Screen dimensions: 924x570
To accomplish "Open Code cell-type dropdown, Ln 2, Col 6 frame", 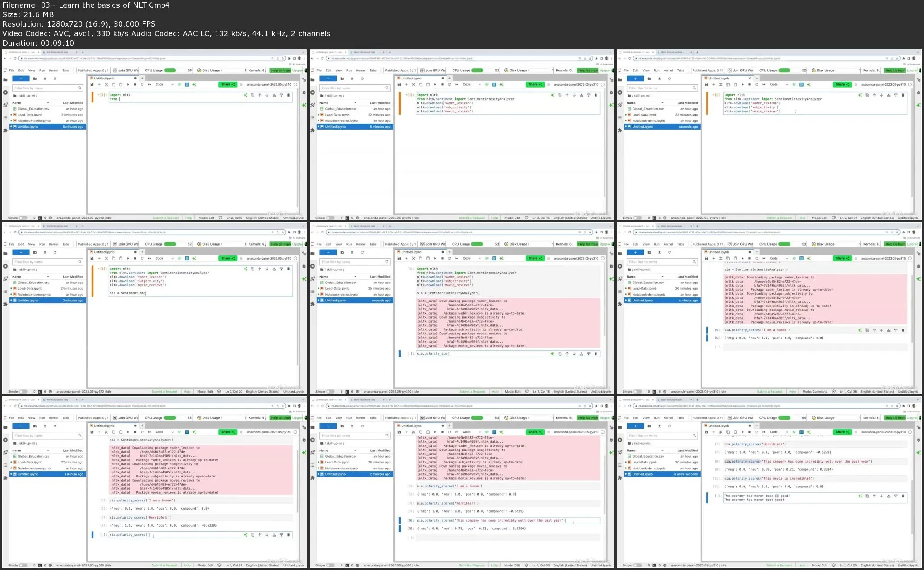I will 164,84.
